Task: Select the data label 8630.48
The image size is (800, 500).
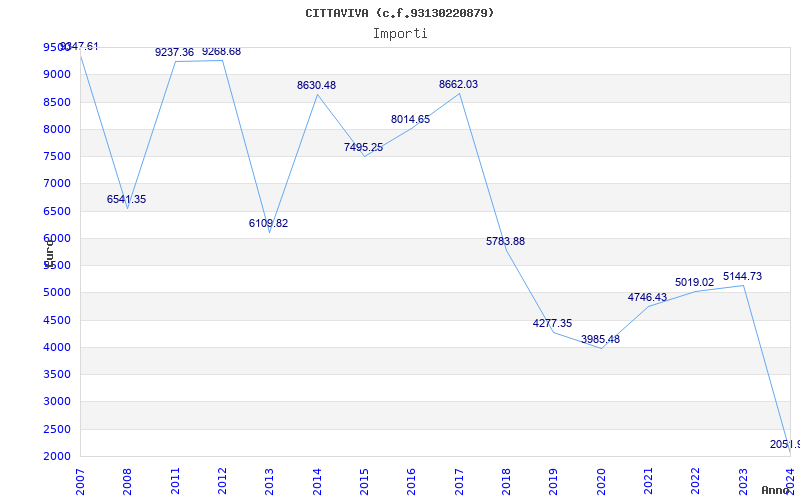Action: 316,85
